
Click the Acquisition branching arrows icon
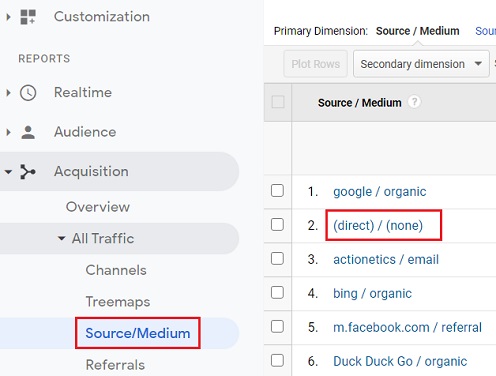point(28,172)
